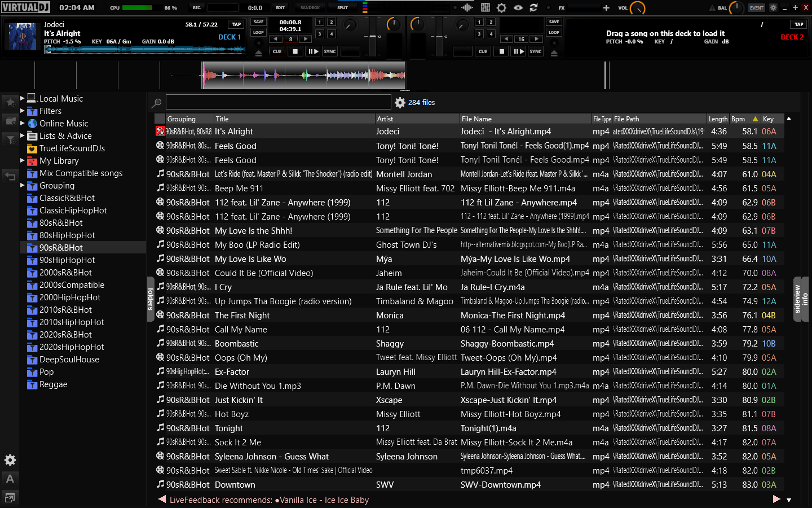812x508 pixels.
Task: Click Deck 1 stop button
Action: pos(295,51)
